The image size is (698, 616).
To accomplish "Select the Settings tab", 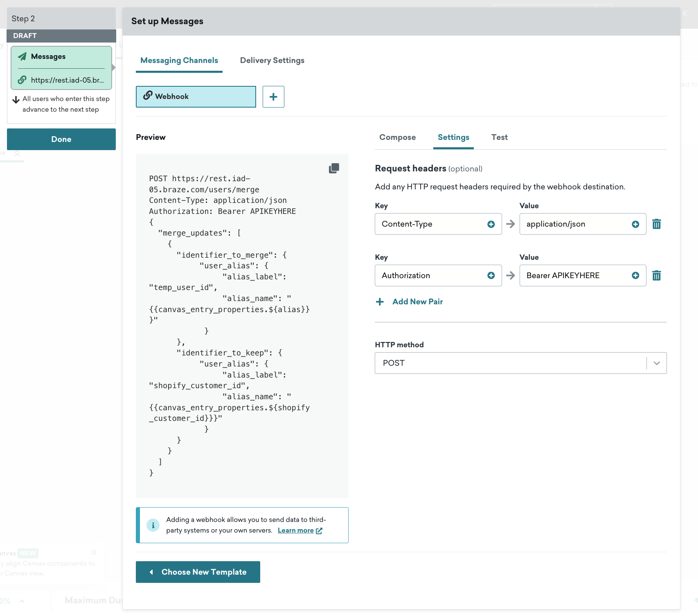I will [x=453, y=137].
